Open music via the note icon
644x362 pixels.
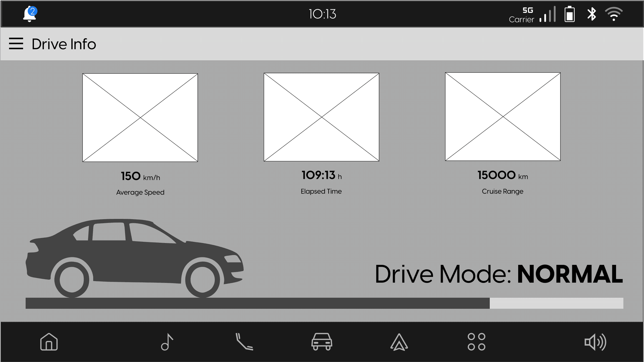click(167, 342)
